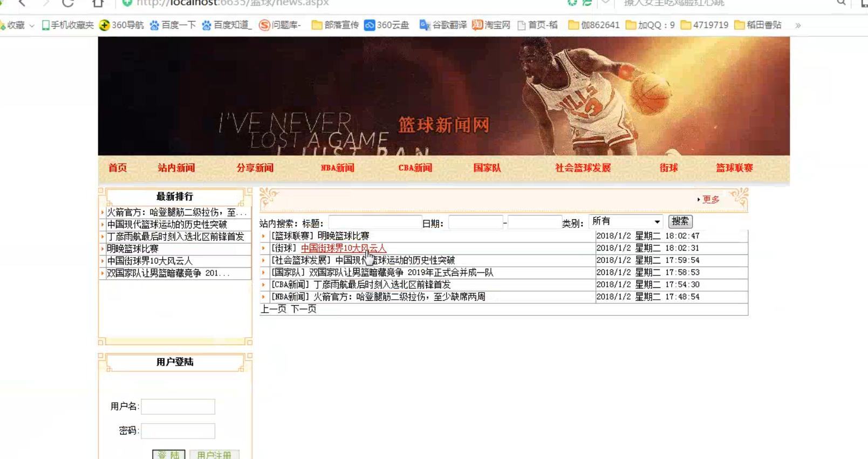The width and height of the screenshot is (868, 459).
Task: Click the browser home icon
Action: click(x=98, y=3)
